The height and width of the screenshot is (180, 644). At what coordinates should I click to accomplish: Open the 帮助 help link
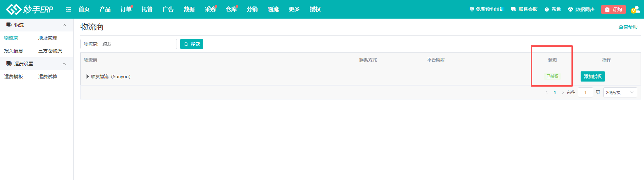tap(553, 9)
